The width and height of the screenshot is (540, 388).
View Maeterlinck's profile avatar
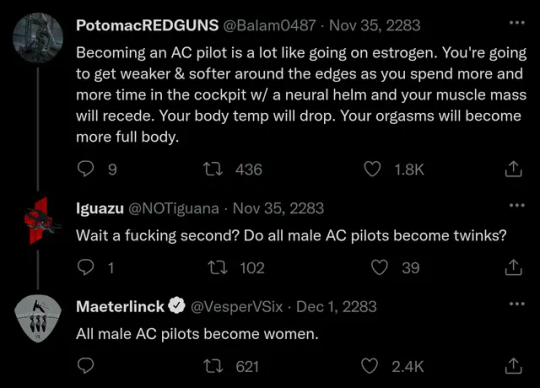click(x=38, y=318)
